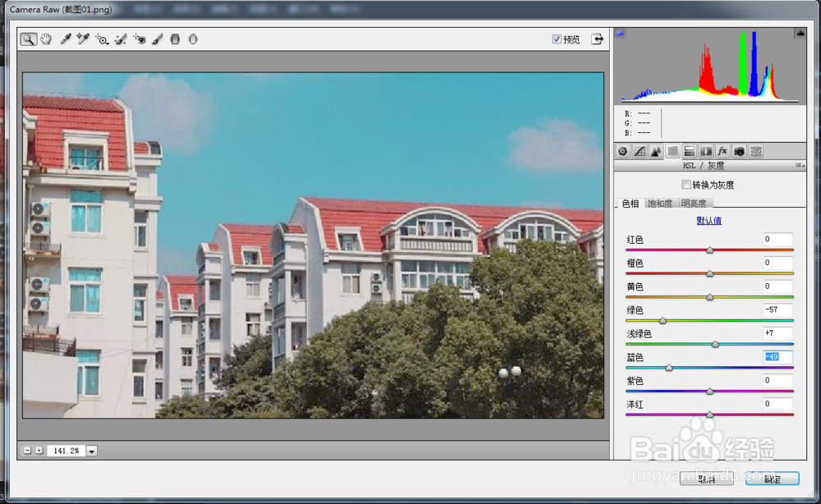Select the Zoom tool magnifier

28,39
